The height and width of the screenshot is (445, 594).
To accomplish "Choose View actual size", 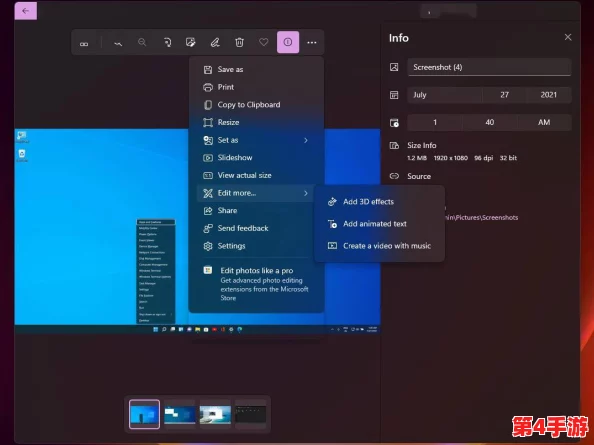I will click(256, 175).
